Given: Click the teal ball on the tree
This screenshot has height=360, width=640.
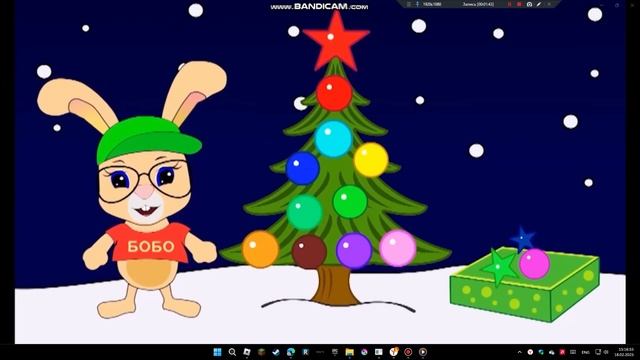Looking at the screenshot, I should [x=304, y=212].
